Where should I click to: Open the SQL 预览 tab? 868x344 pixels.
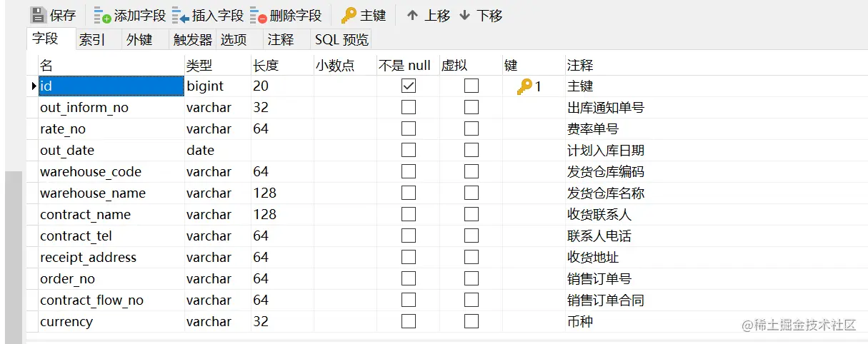tap(342, 40)
